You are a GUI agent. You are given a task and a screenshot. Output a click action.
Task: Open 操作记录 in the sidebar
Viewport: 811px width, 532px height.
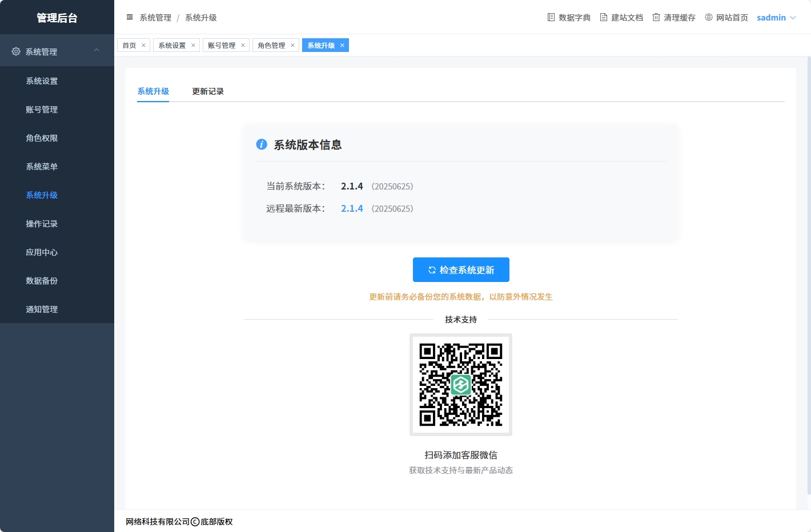[57, 224]
